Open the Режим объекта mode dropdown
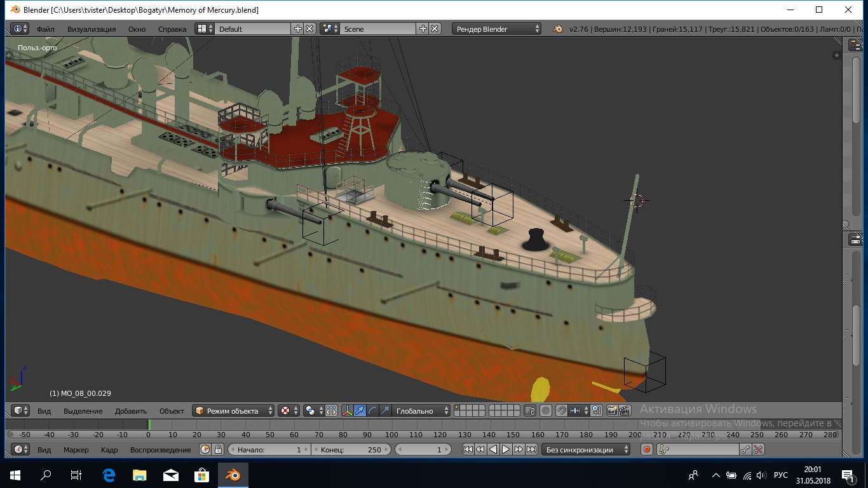Screen dimensions: 868x488 (234, 410)
